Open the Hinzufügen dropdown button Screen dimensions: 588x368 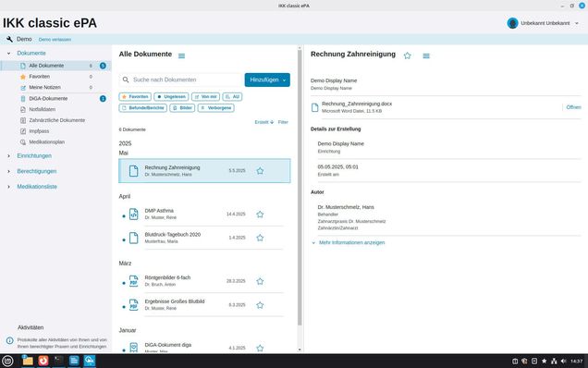click(267, 80)
